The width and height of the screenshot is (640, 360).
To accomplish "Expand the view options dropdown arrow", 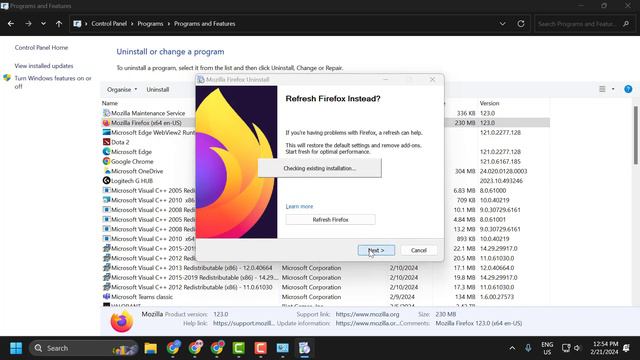I will coord(613,89).
